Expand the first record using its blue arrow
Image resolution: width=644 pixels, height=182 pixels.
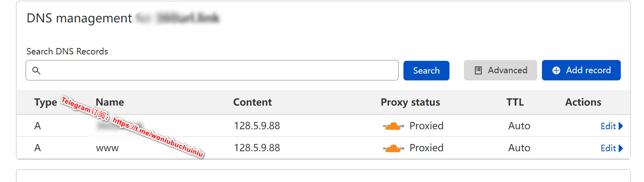pos(621,126)
